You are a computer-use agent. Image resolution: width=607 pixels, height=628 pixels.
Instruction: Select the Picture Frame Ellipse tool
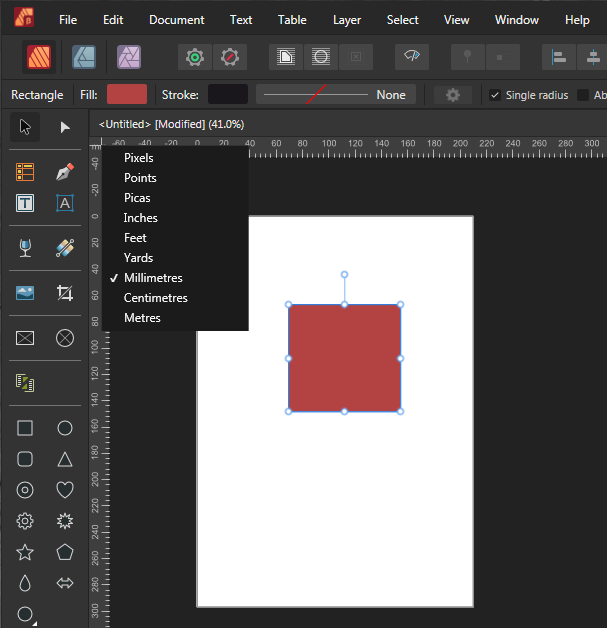coord(64,338)
